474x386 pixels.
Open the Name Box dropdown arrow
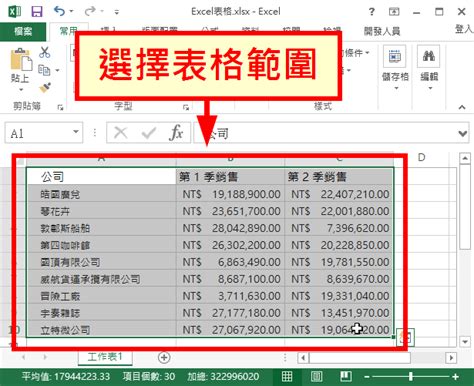point(76,132)
